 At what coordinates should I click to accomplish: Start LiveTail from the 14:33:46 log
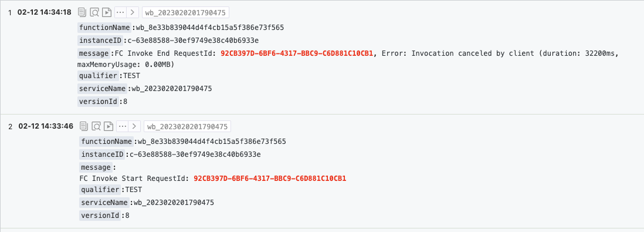[109, 126]
